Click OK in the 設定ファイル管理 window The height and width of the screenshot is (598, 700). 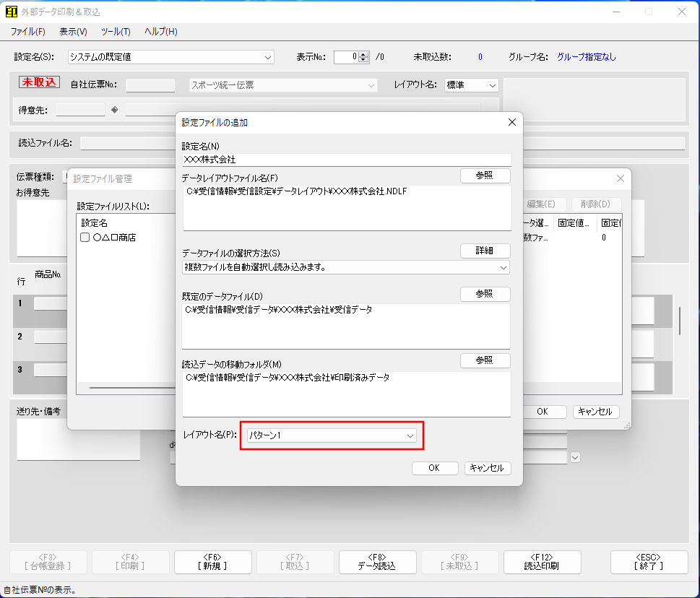(x=543, y=412)
